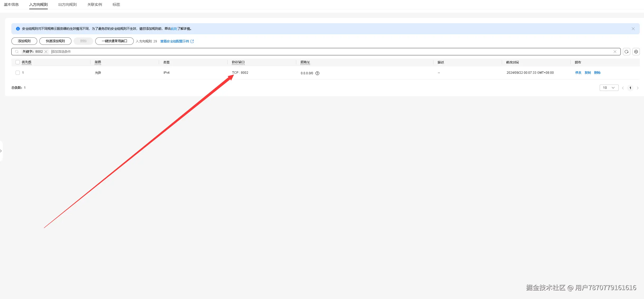This screenshot has height=299, width=644.
Task: Check the TCP 8002 rule row checkbox
Action: tap(18, 73)
